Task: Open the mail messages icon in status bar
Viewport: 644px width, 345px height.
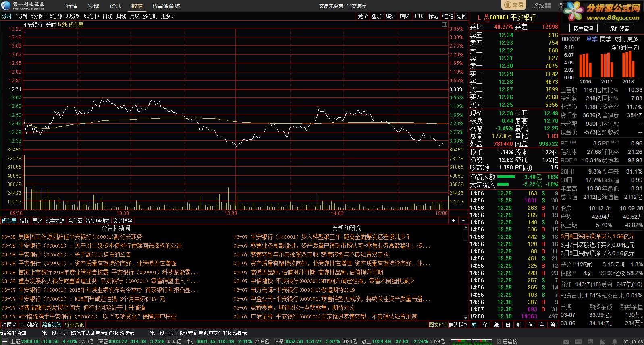Action: point(566,342)
